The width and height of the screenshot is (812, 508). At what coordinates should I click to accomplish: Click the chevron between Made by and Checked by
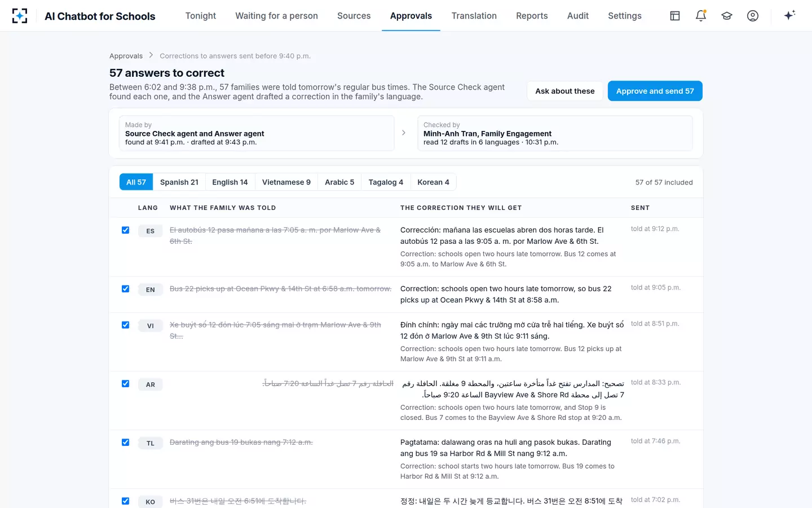tap(404, 133)
